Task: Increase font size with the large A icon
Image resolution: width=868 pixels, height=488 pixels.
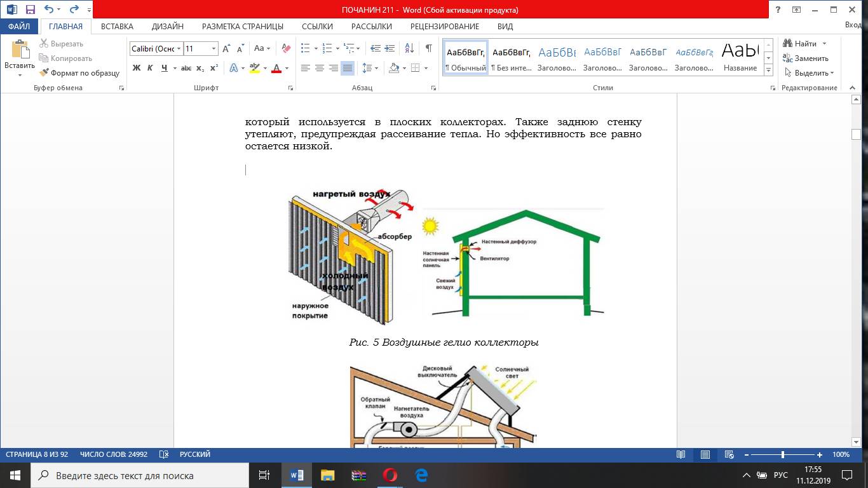Action: point(226,48)
